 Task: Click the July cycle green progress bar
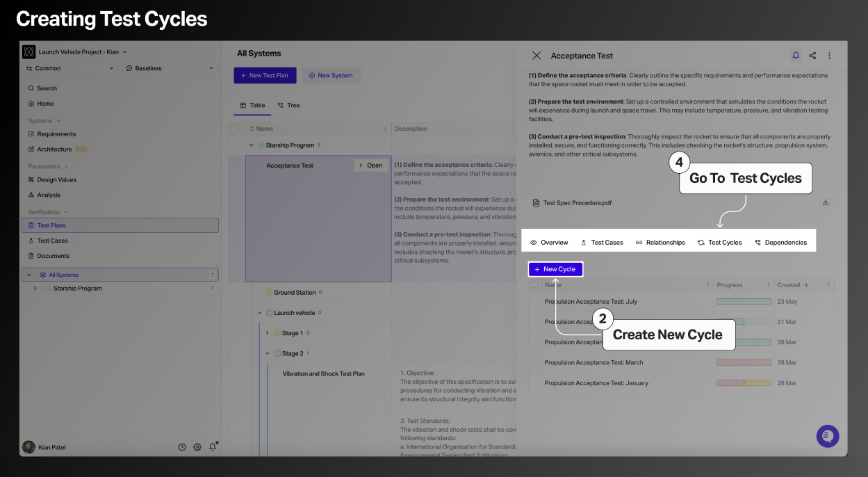744,302
